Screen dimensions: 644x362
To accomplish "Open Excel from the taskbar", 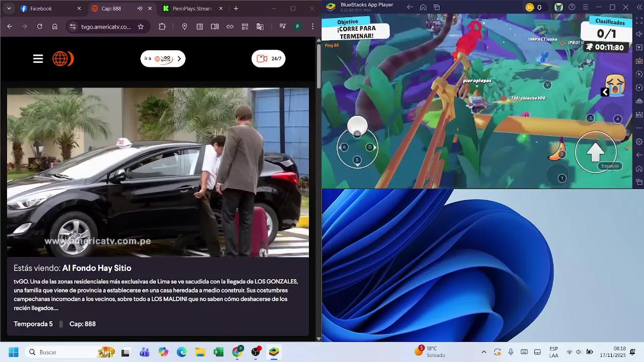I will (218, 352).
